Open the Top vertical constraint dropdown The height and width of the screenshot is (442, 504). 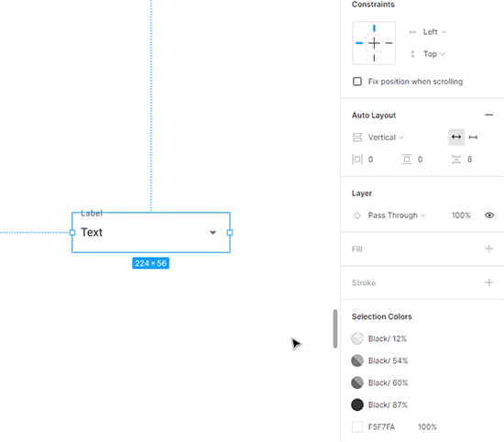434,54
